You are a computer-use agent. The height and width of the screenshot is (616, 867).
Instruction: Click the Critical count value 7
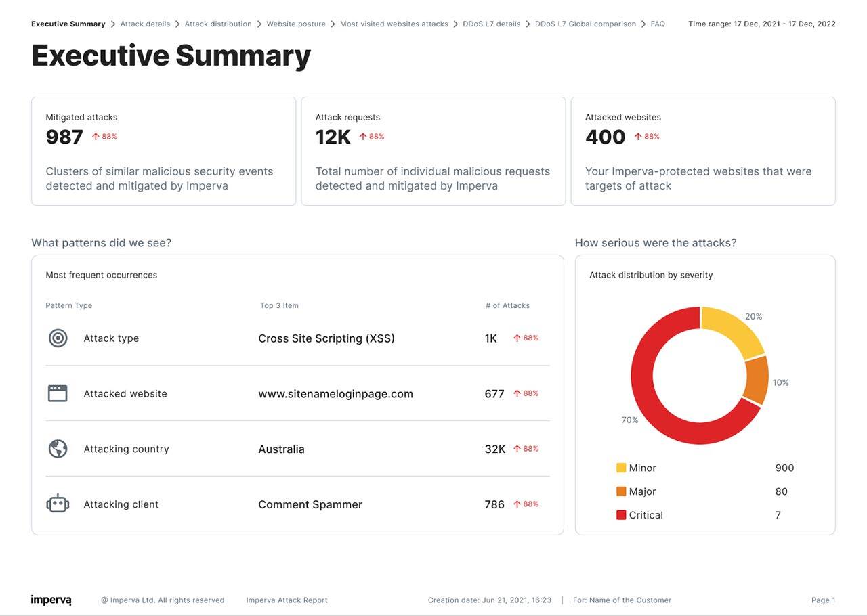(x=778, y=515)
